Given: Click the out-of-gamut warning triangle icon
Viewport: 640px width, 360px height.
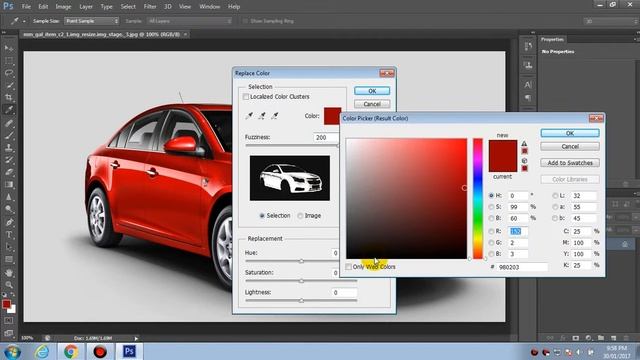Looking at the screenshot, I should [524, 144].
